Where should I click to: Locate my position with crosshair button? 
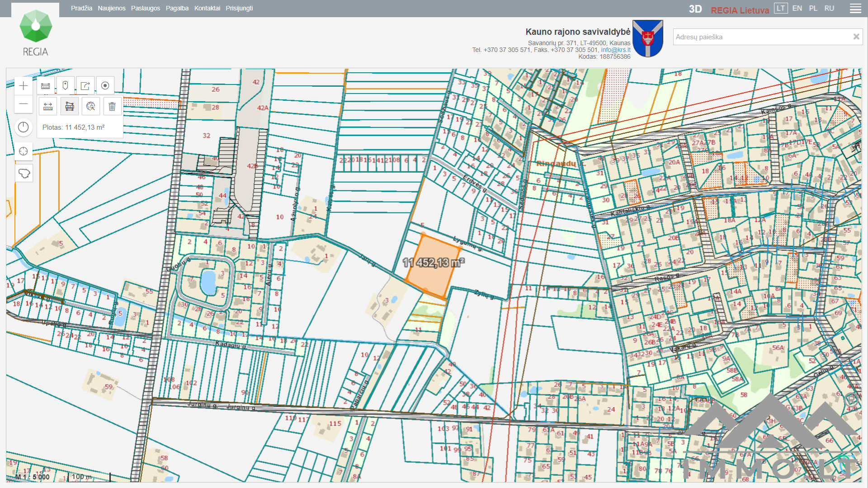(24, 151)
